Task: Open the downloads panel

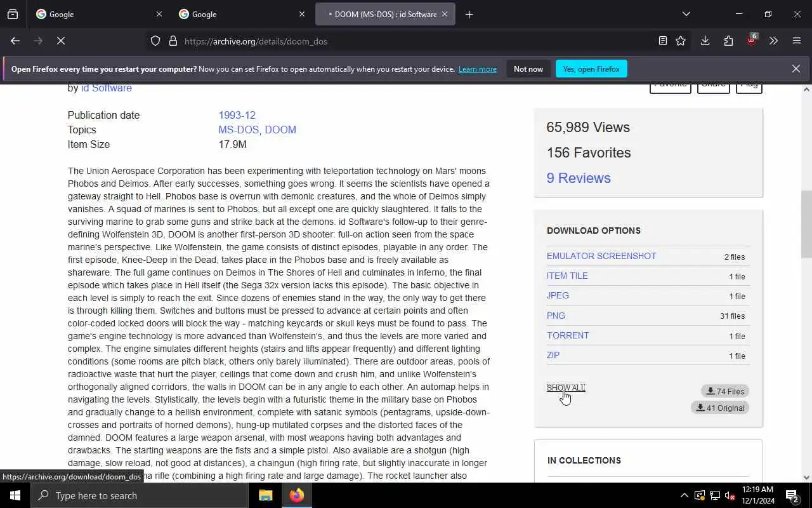Action: (705, 41)
